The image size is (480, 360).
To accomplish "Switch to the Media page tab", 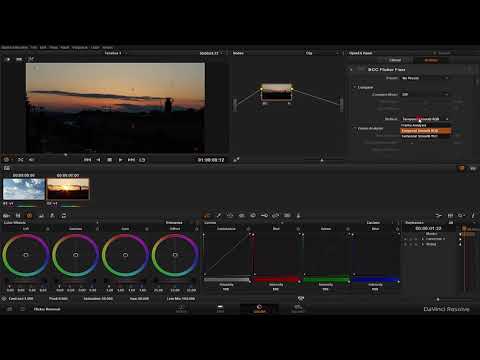I will 181,309.
